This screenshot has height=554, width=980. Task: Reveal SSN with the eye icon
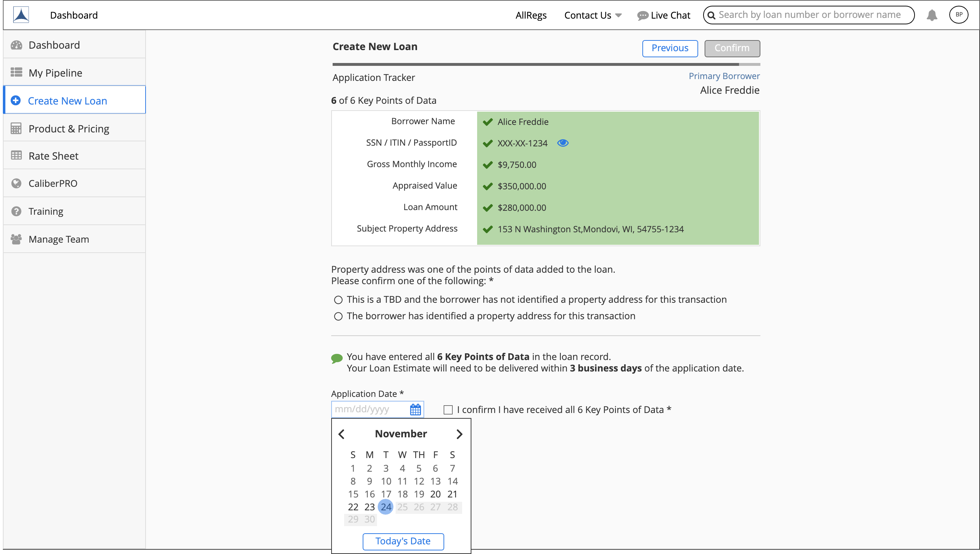563,143
